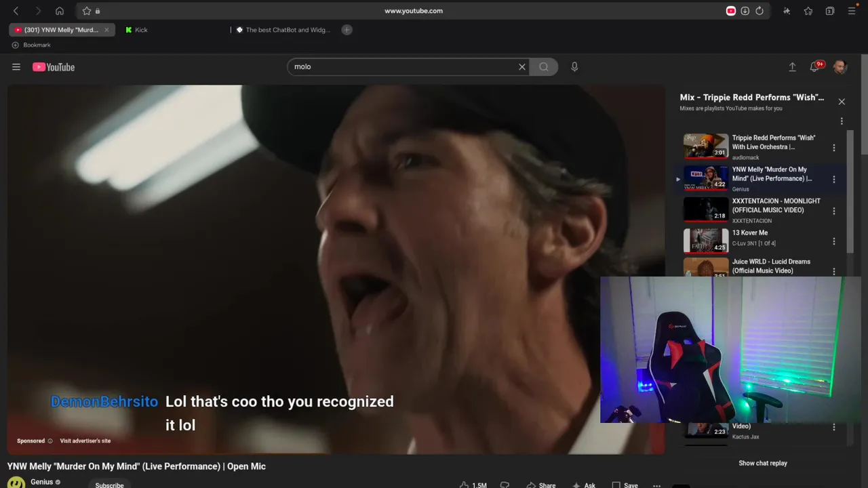
Task: Open the YouTube guide hamburger menu
Action: pos(16,66)
